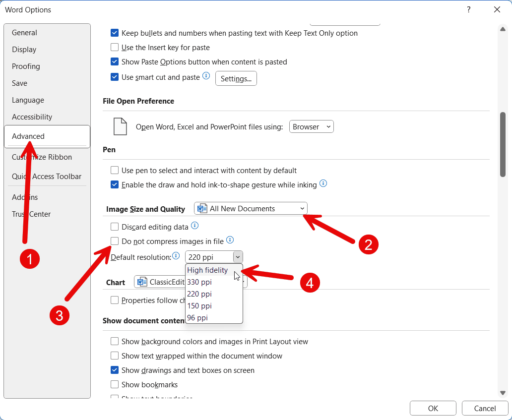Choose 330 ppi from resolution list
512x420 pixels.
(x=213, y=282)
